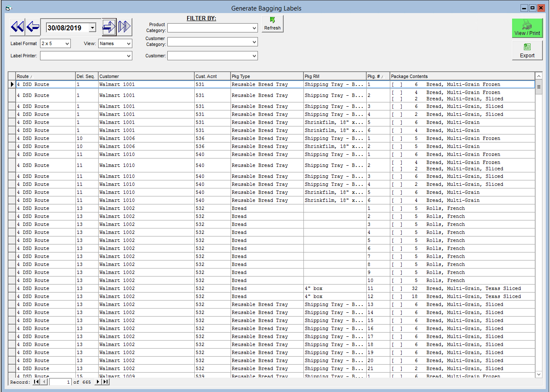The height and width of the screenshot is (392, 550).
Task: Click the scrollbar down arrow
Action: (539, 374)
